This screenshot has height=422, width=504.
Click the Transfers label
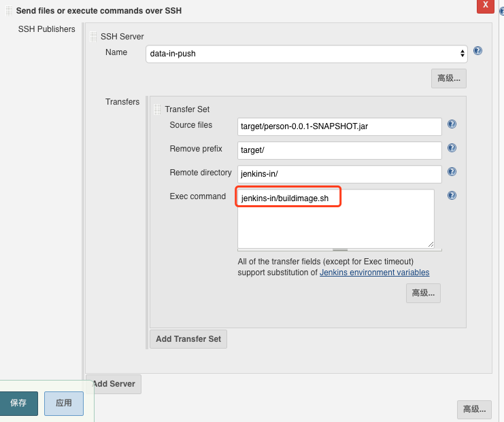click(122, 102)
